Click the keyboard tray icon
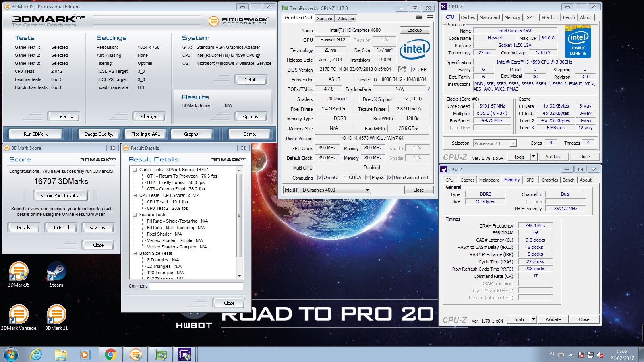The image size is (644, 362). (x=561, y=354)
